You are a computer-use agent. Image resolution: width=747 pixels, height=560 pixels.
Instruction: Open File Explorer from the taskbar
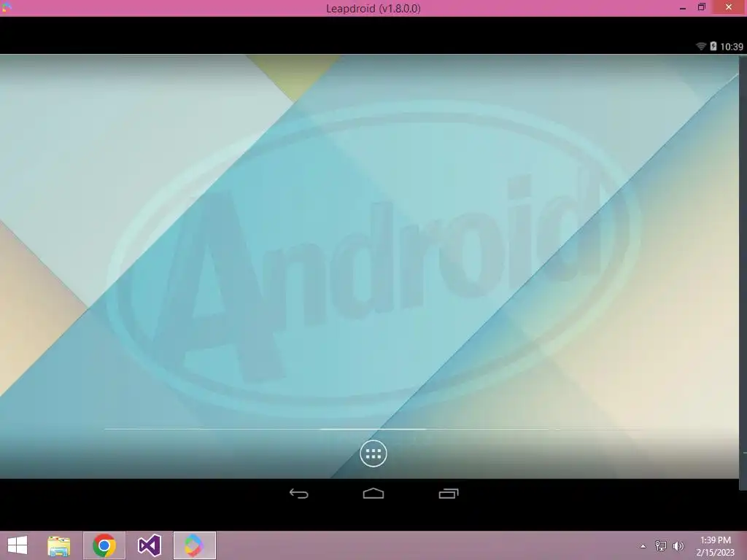59,545
